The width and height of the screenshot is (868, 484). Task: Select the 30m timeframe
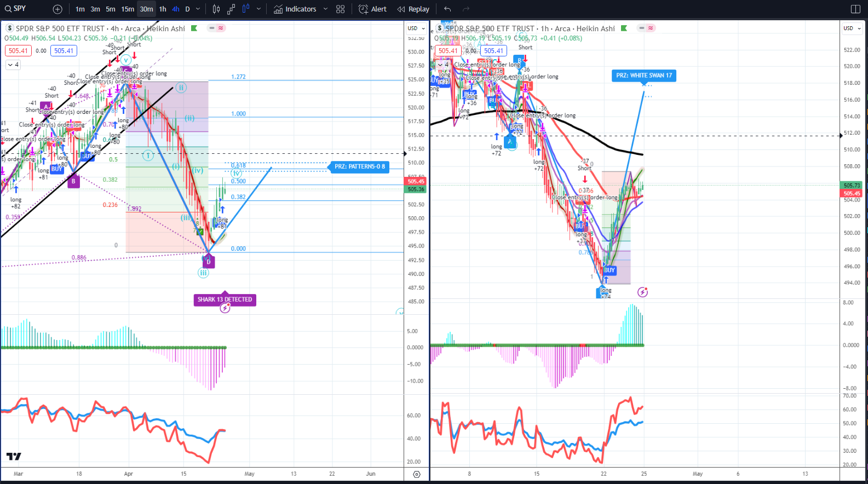[x=146, y=9]
